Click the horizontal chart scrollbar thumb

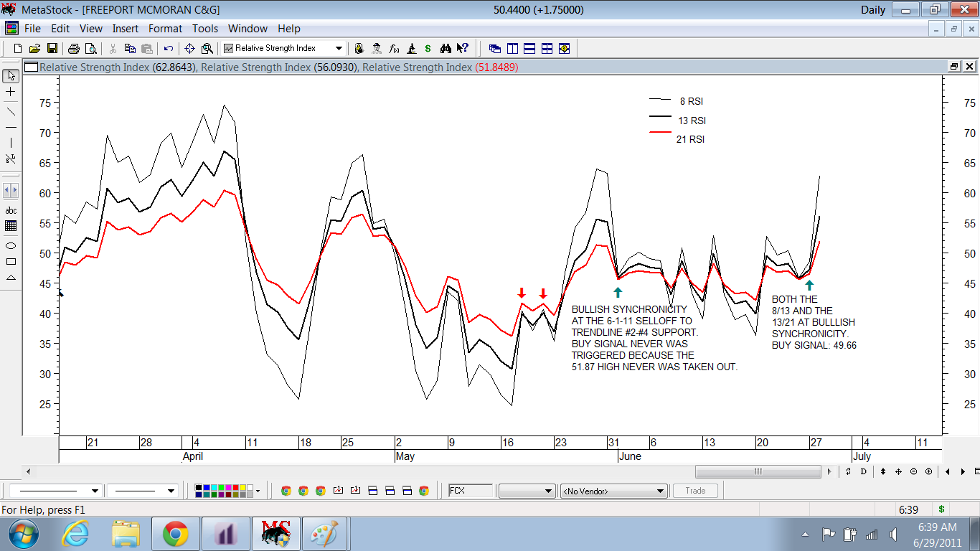(x=758, y=471)
